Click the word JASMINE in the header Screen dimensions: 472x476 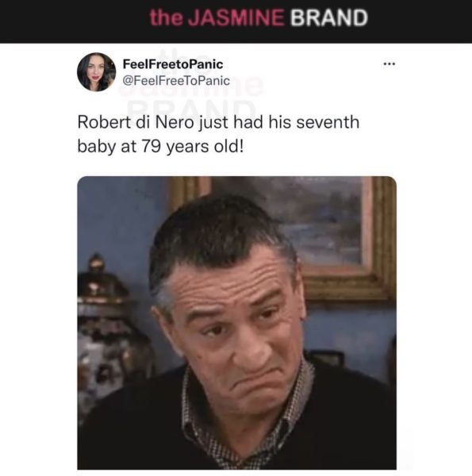coord(236,17)
